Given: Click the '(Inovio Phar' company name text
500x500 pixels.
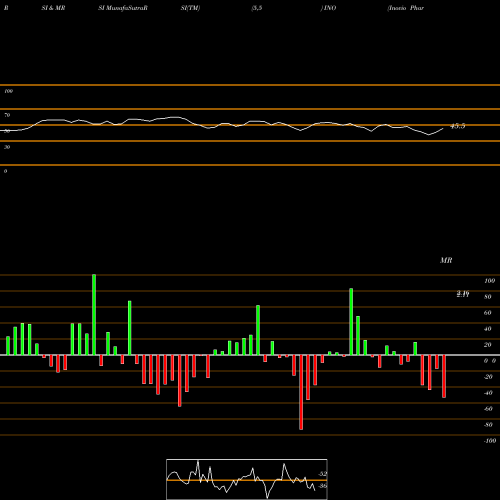Looking at the screenshot, I should pos(406,8).
